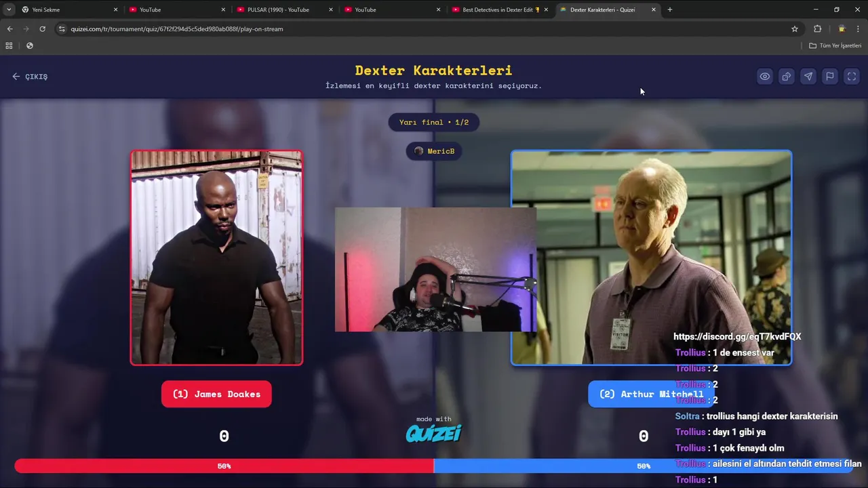Viewport: 868px width, 488px height.
Task: Click Trollius message '1 de ensest var'
Action: [725, 352]
